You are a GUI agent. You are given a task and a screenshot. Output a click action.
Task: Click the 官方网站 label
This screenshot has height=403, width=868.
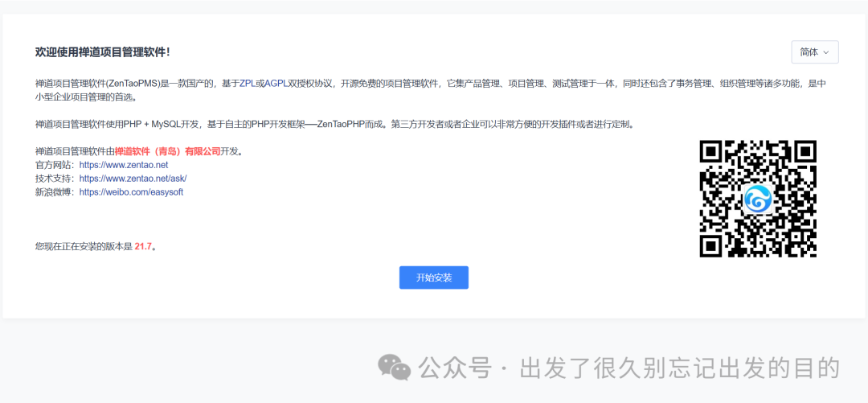[54, 165]
